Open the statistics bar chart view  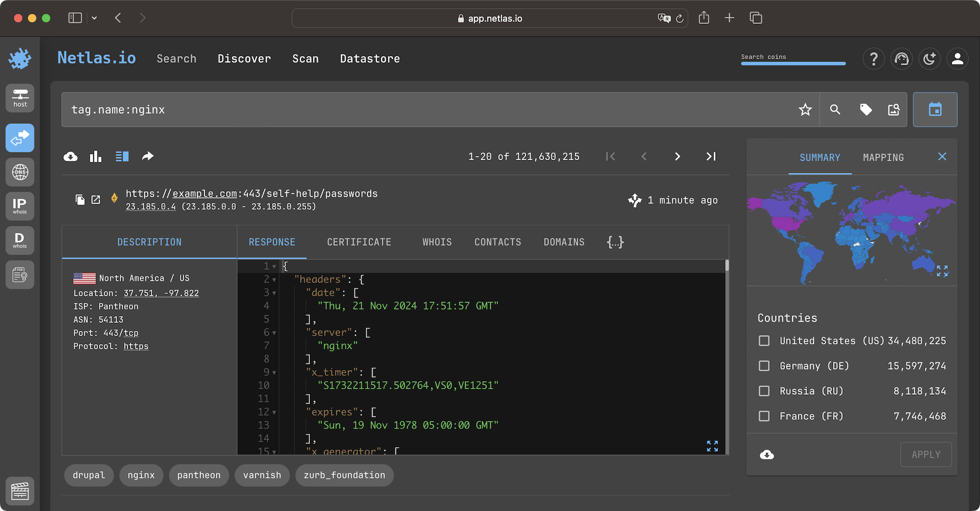pyautogui.click(x=95, y=156)
